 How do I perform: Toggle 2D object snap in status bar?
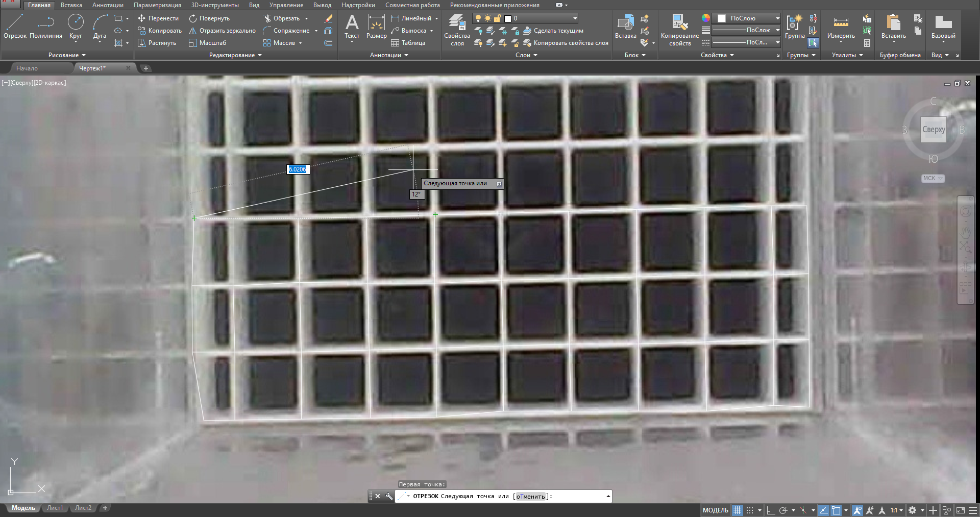[836, 510]
